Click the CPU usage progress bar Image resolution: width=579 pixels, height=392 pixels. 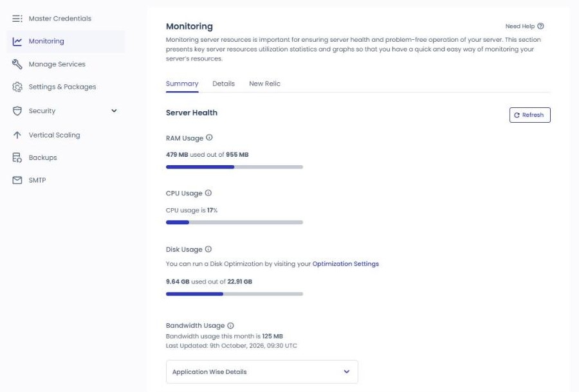[234, 222]
